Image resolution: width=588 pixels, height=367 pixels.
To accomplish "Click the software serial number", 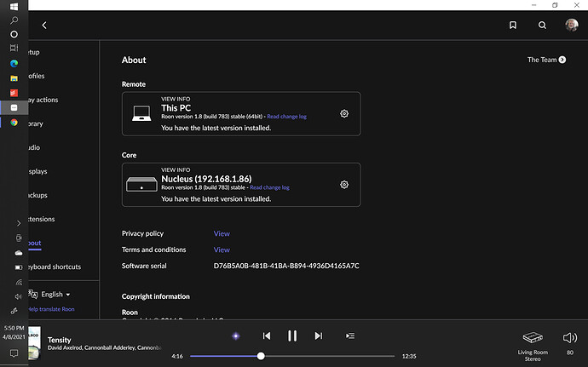I will (x=286, y=266).
